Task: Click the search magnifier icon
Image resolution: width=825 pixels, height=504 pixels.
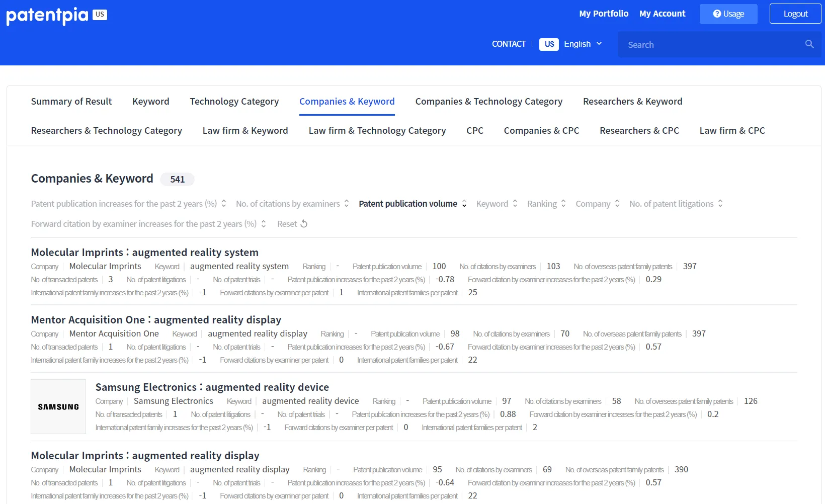Action: tap(809, 44)
